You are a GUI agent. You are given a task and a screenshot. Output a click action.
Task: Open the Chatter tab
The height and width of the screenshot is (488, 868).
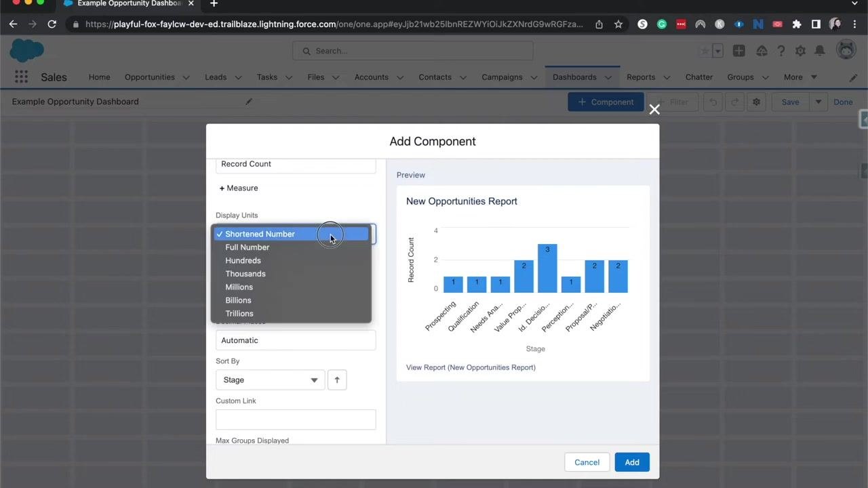(x=698, y=77)
